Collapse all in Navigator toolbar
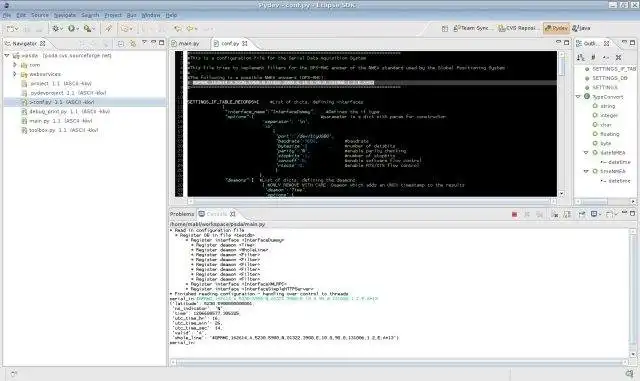This screenshot has height=381, width=640. (x=121, y=43)
